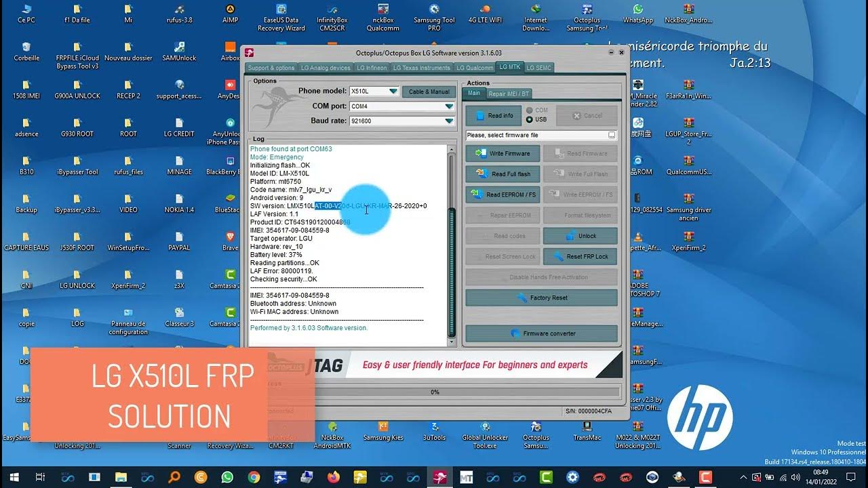Click the log scrollbar up arrow

(x=451, y=150)
